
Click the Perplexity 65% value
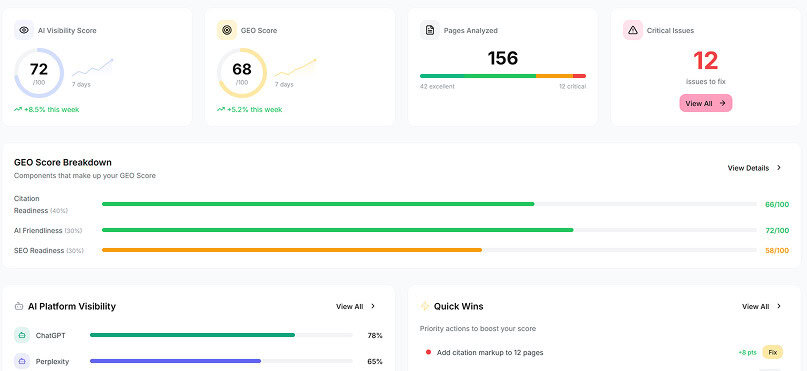(x=375, y=362)
